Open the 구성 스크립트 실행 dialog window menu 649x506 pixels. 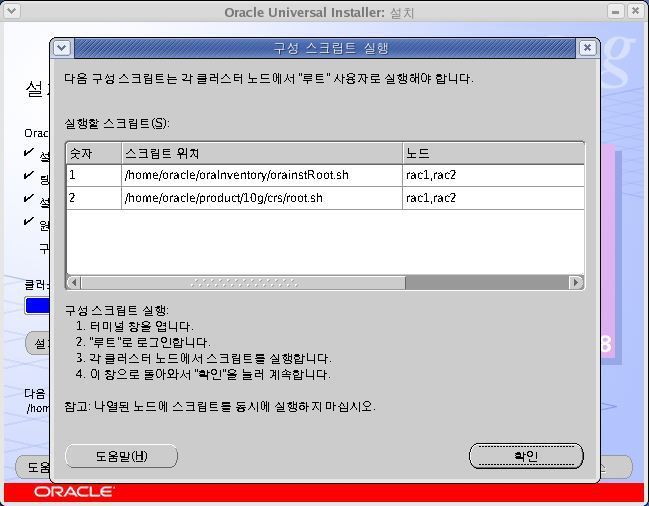tap(62, 48)
